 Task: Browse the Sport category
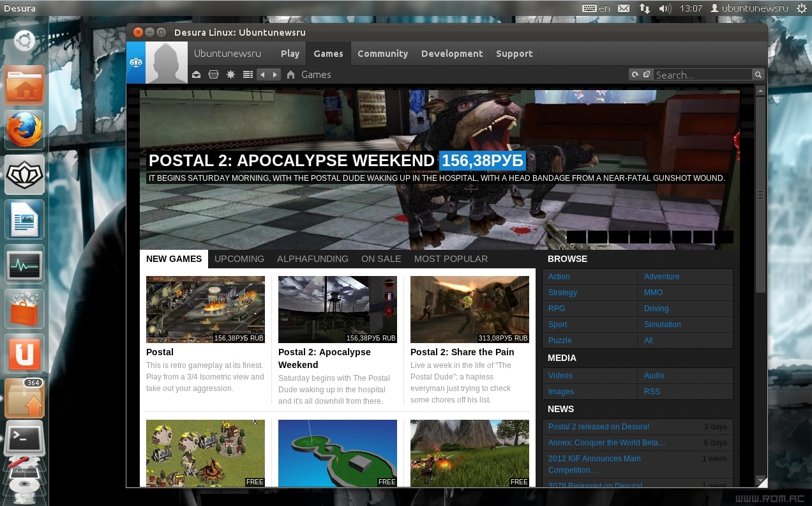click(x=557, y=325)
